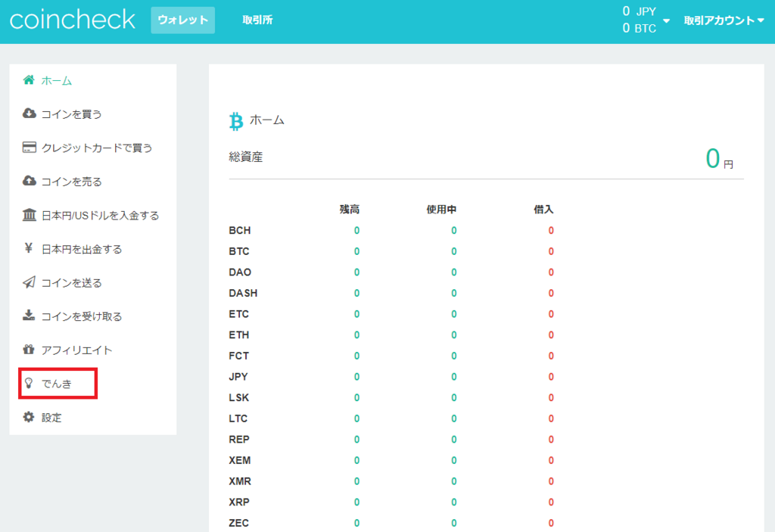
Task: Click the cloud upload icon beside コインを売る
Action: click(30, 180)
